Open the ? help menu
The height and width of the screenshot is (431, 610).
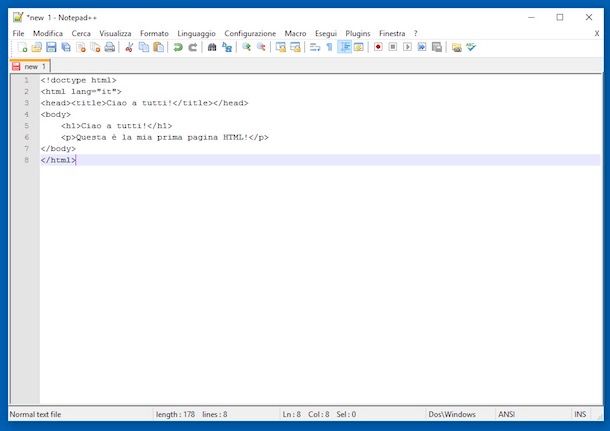415,33
